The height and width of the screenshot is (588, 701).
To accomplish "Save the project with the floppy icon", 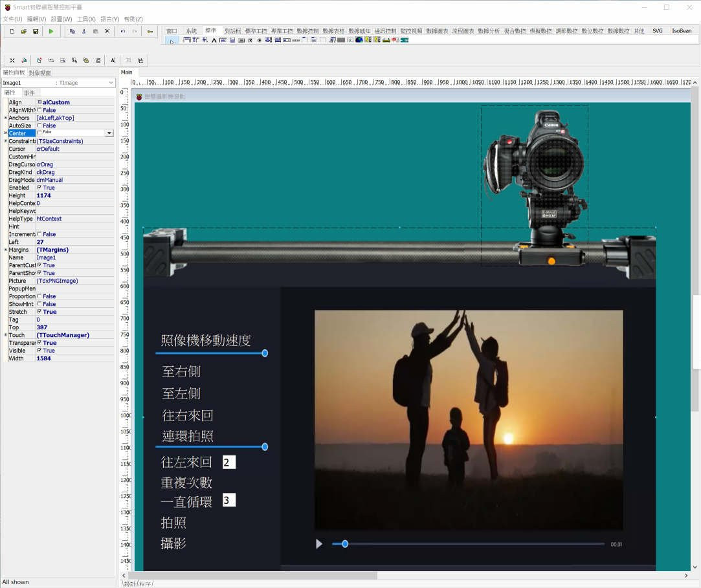I will [x=36, y=31].
